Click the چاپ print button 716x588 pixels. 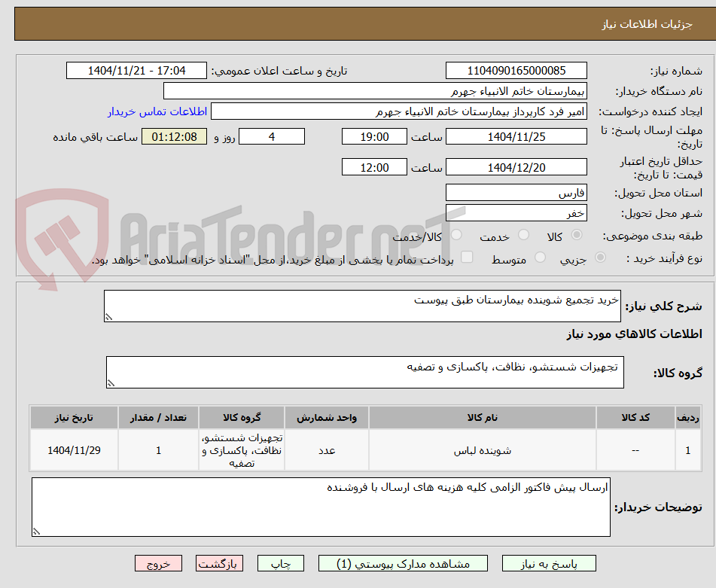point(281,563)
